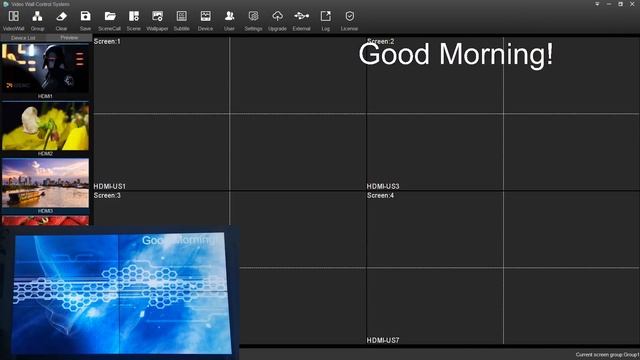Switch to the Device List tab

click(x=23, y=38)
